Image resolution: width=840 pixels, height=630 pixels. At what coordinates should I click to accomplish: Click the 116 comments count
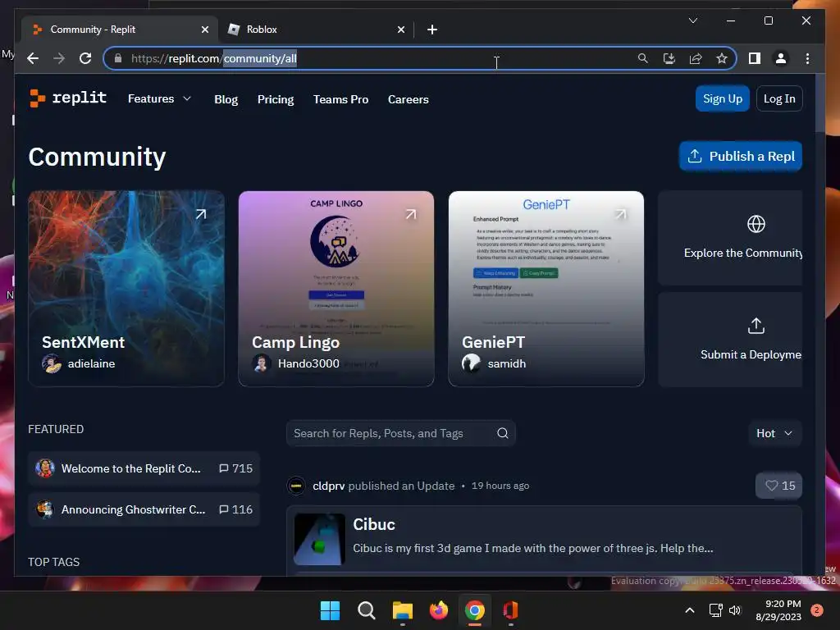pyautogui.click(x=235, y=509)
